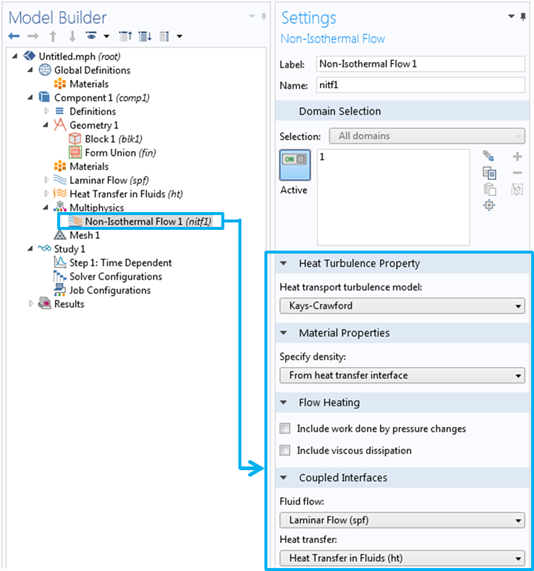534x571 pixels.
Task: Expand the Definitions tree arrow
Action: click(47, 111)
